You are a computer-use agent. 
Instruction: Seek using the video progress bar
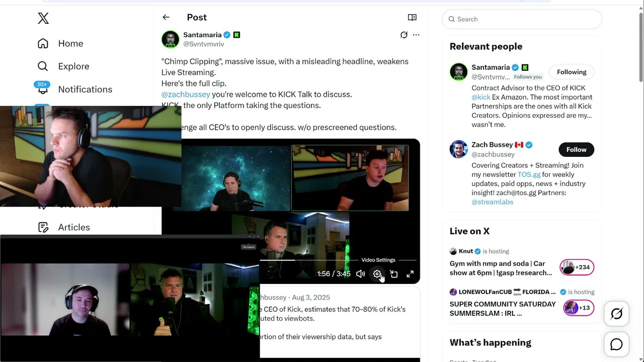click(x=338, y=260)
